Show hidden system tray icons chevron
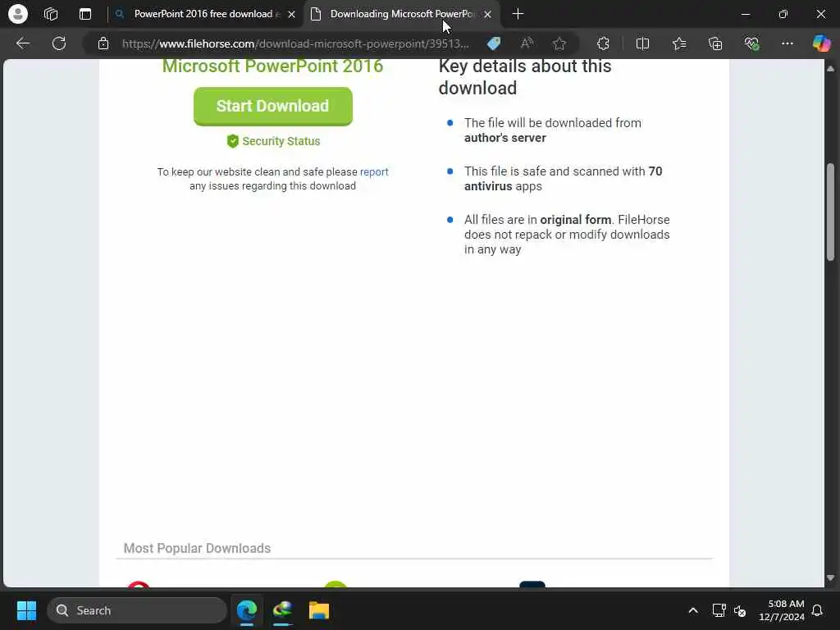This screenshot has width=840, height=630. click(x=692, y=610)
